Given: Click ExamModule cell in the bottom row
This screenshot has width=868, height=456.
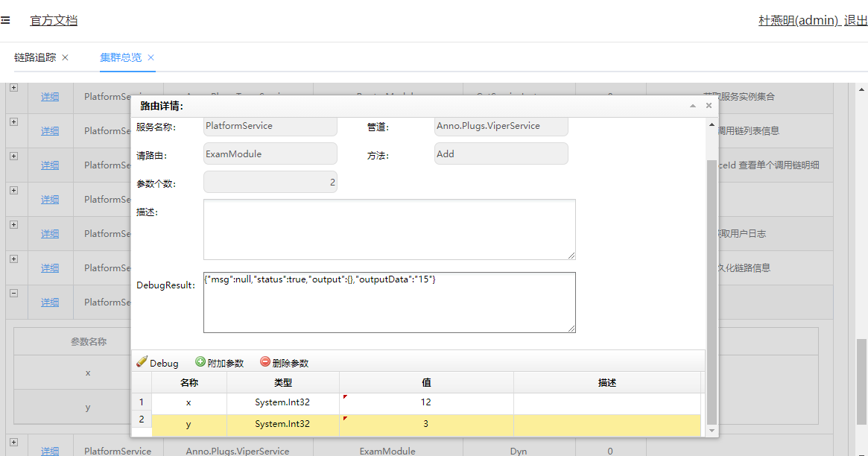Looking at the screenshot, I should click(387, 451).
